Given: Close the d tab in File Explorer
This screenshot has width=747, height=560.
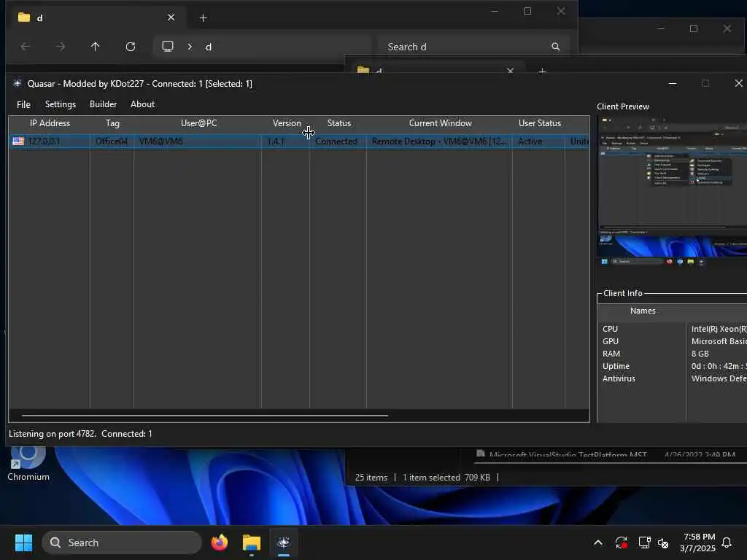Looking at the screenshot, I should (171, 17).
